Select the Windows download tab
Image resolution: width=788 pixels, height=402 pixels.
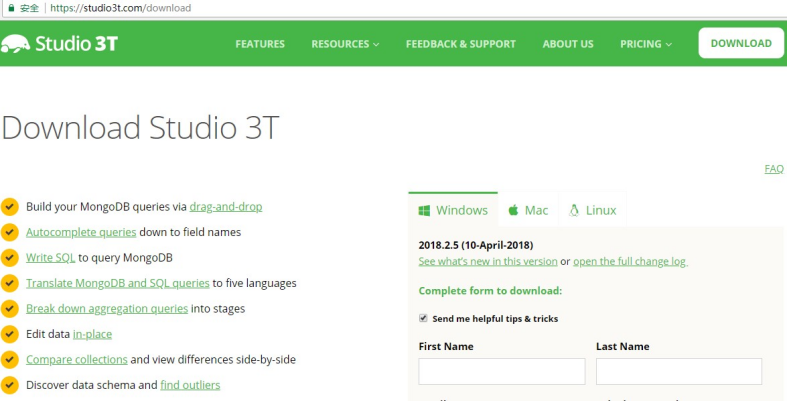coord(453,210)
